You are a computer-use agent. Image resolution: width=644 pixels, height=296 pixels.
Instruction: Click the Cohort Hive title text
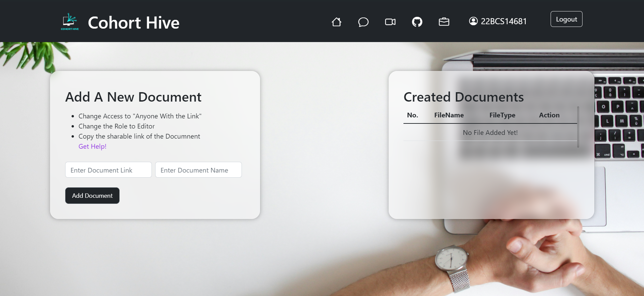click(134, 23)
